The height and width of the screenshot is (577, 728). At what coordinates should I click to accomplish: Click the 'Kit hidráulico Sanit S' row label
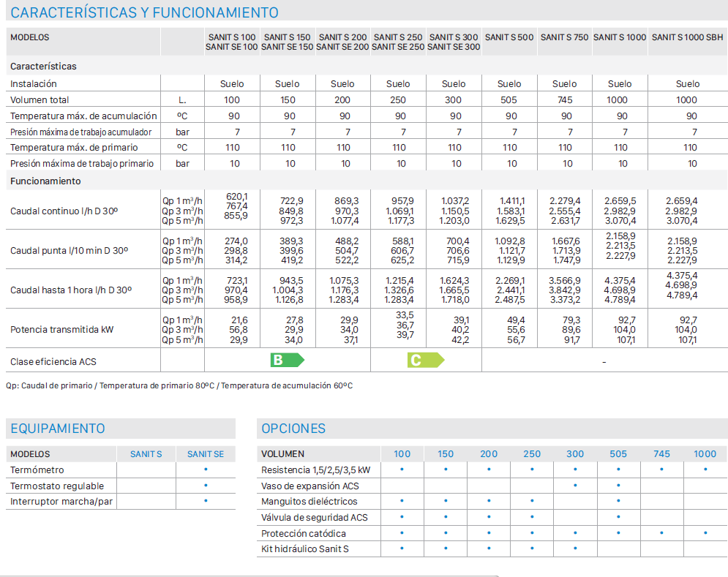305,548
